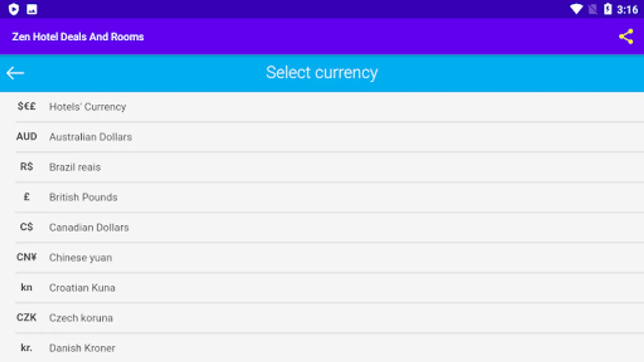This screenshot has height=362, width=644.
Task: Select Chinese yuan
Action: [80, 257]
